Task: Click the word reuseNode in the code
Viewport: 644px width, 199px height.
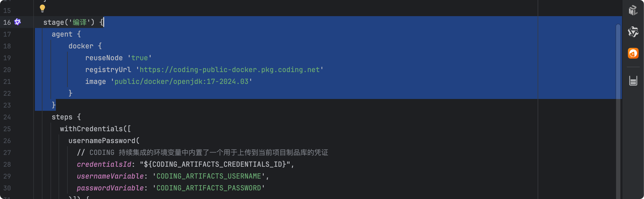Action: (x=104, y=58)
